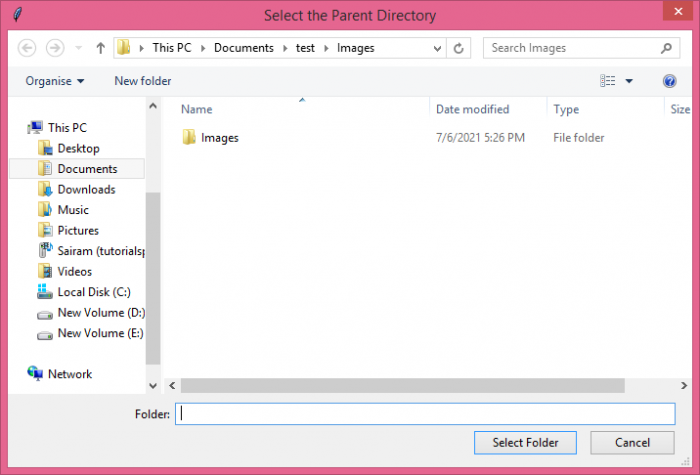The width and height of the screenshot is (700, 475).
Task: Cancel the directory dialog
Action: pos(632,442)
